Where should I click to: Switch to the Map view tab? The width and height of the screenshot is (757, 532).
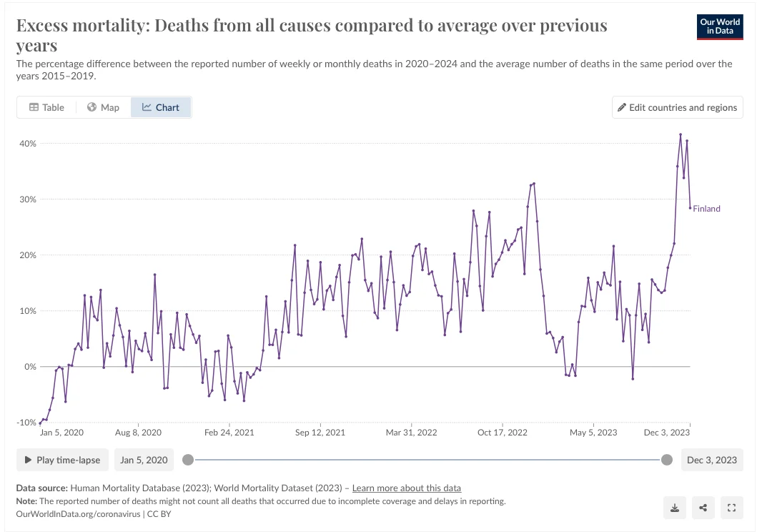click(x=103, y=107)
